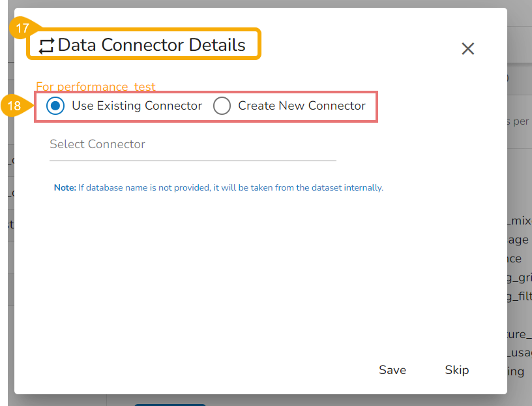Click the partially visible "_mix" background text
Image resolution: width=532 pixels, height=406 pixels.
click(520, 221)
